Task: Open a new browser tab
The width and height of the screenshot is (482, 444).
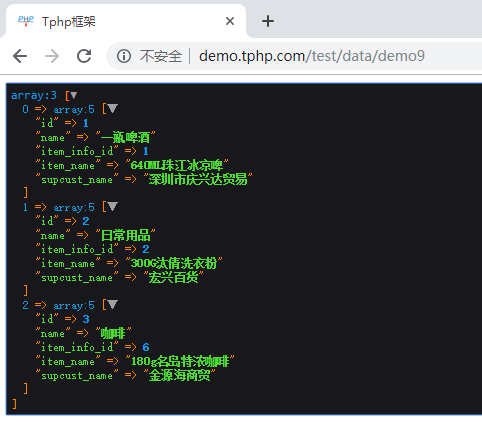Action: pyautogui.click(x=268, y=21)
